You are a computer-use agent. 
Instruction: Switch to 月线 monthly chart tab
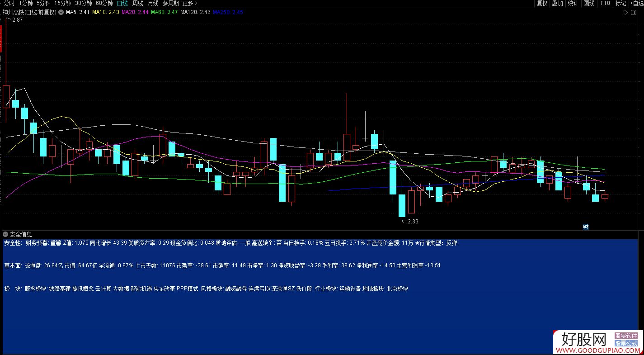(153, 3)
